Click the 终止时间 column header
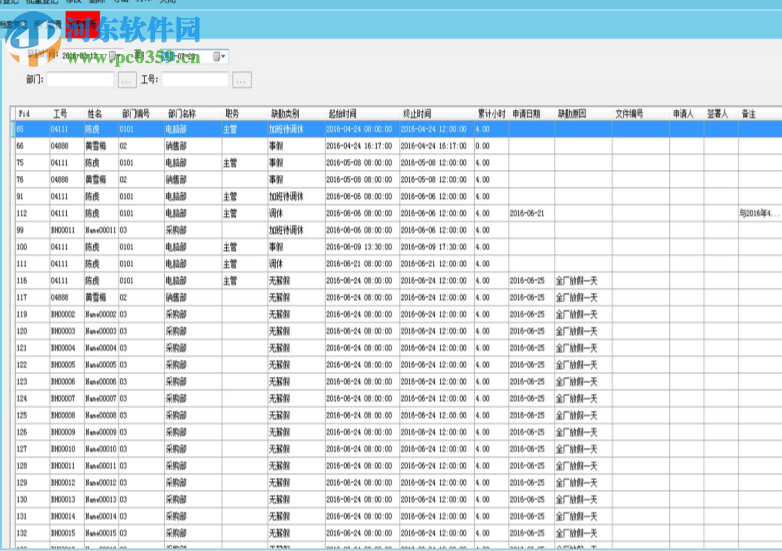Viewport: 782px width, 551px height. 417,114
